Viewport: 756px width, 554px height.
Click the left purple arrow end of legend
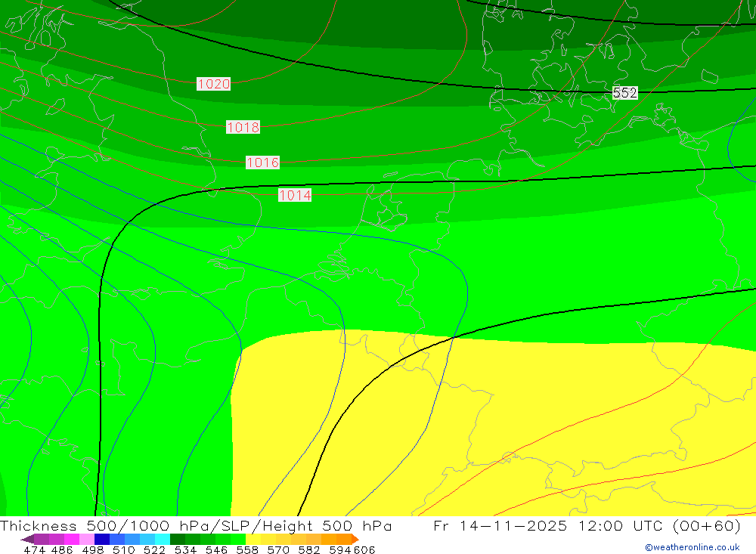[27, 539]
